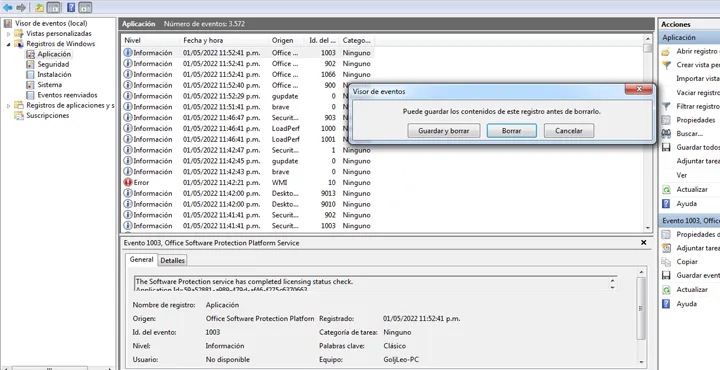Open Eventos reenviados log
The width and height of the screenshot is (720, 370).
tap(68, 95)
